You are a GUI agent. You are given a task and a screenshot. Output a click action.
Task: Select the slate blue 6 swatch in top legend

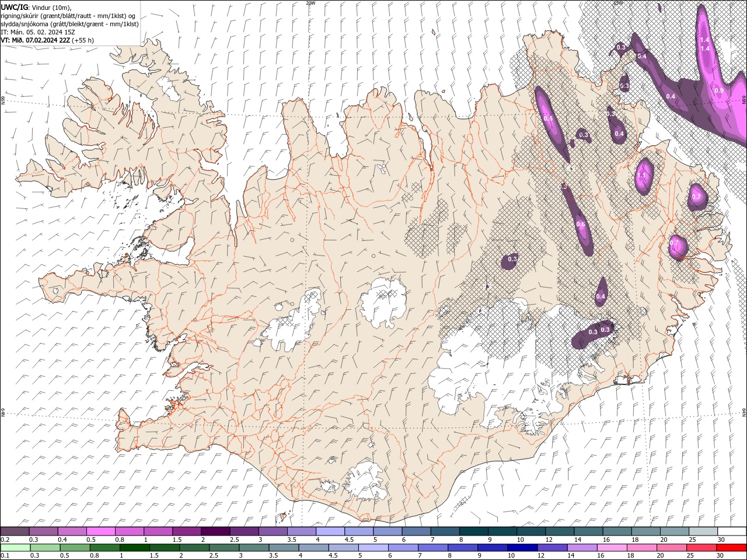point(416,531)
